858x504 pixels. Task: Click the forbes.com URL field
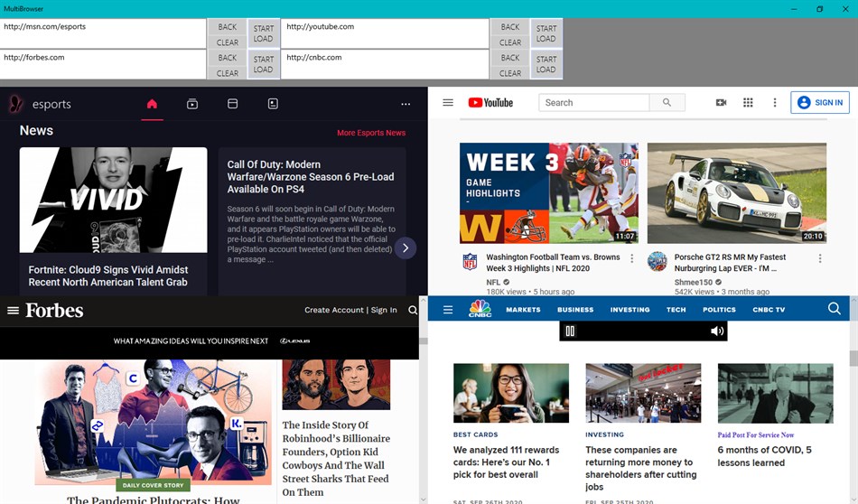pyautogui.click(x=103, y=64)
